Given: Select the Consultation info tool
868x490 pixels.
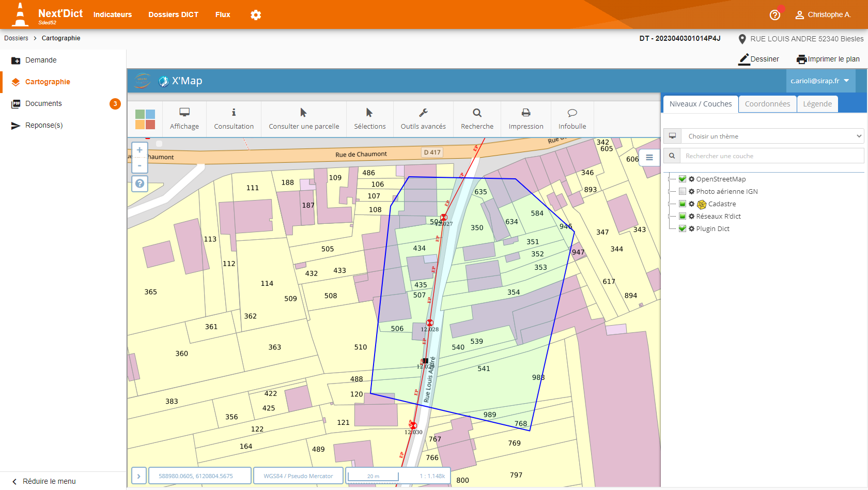Looking at the screenshot, I should tap(234, 119).
